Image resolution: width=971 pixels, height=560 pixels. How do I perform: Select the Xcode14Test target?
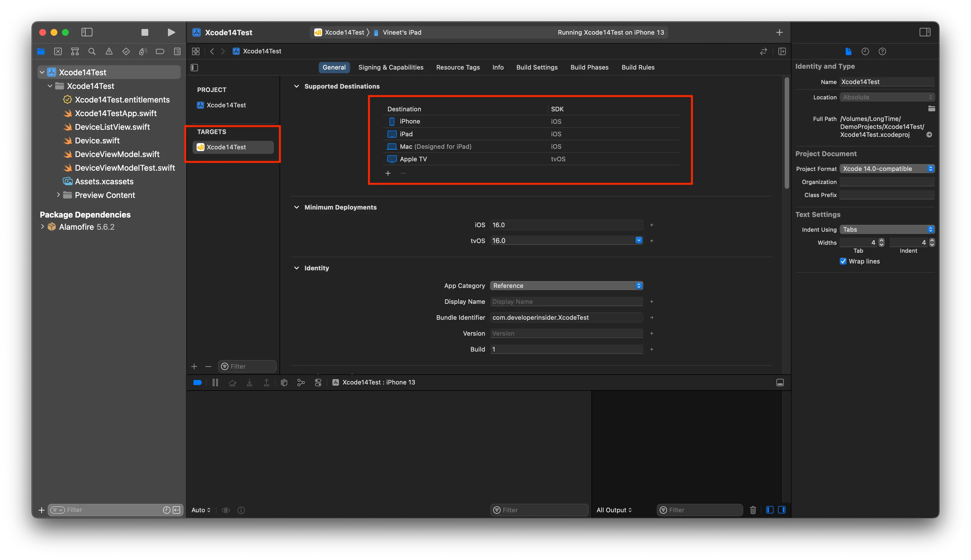227,146
